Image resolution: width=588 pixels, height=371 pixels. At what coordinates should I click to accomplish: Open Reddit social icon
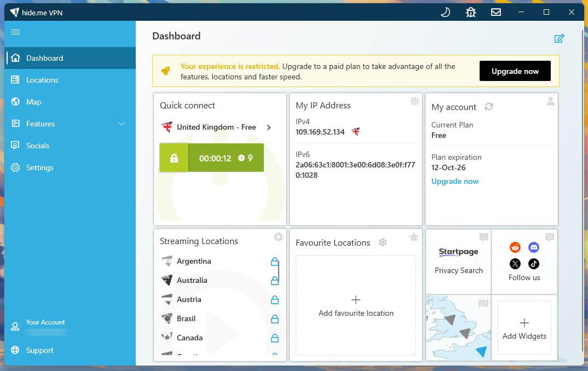coord(515,247)
